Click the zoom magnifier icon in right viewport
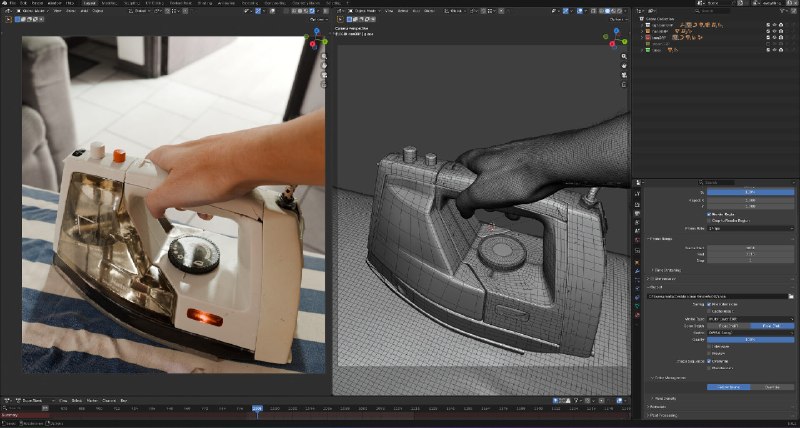The image size is (800, 428). pyautogui.click(x=624, y=57)
